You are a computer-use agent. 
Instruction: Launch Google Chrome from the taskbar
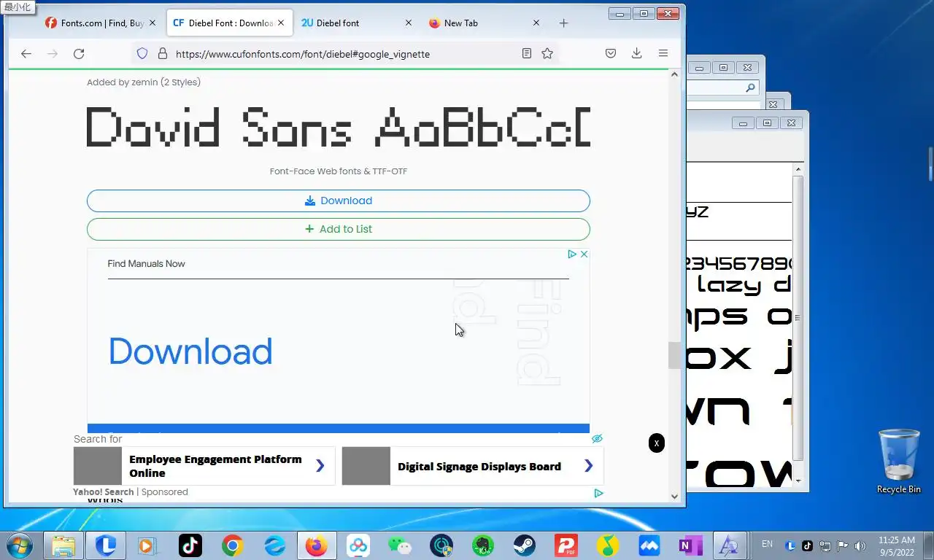(x=233, y=545)
